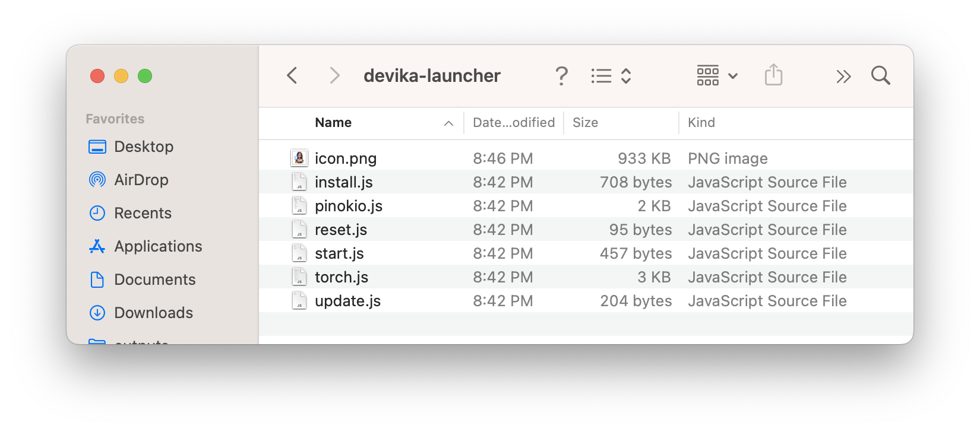The width and height of the screenshot is (980, 432).
Task: Select the Kind column header
Action: pyautogui.click(x=701, y=123)
